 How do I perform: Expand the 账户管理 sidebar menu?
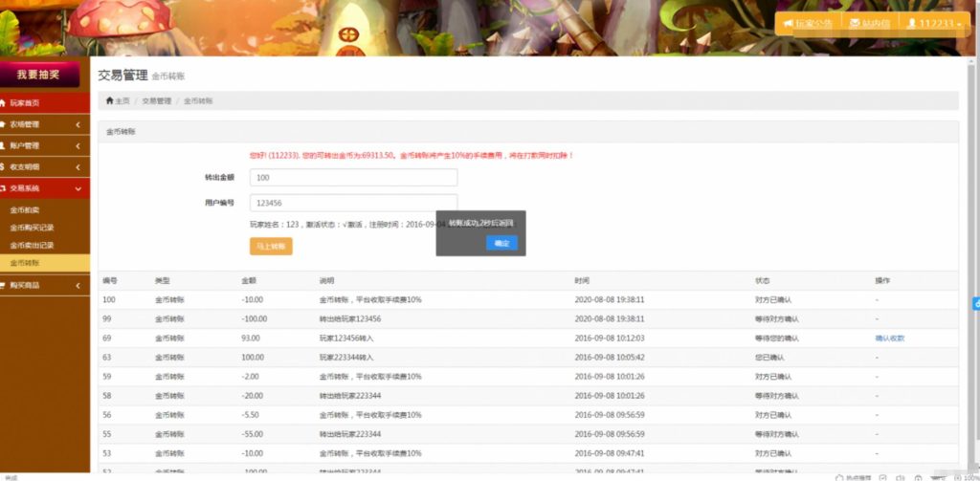click(45, 145)
